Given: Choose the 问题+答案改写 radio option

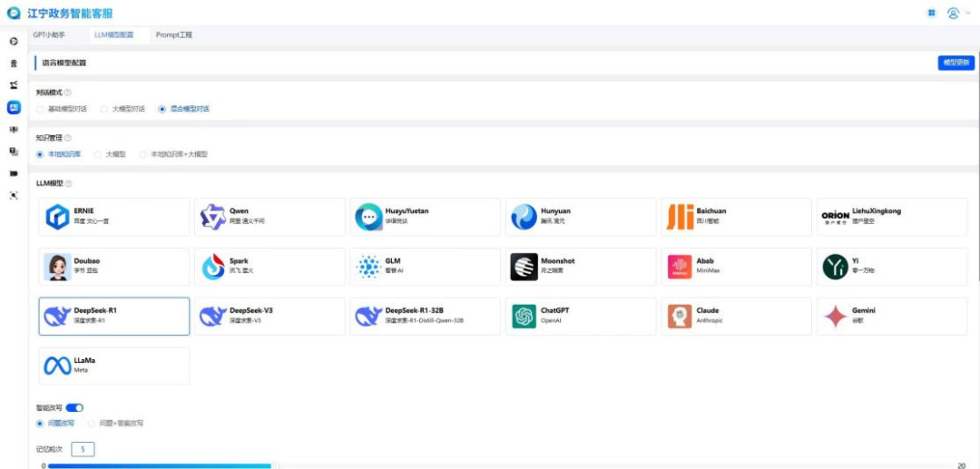Looking at the screenshot, I should click(92, 423).
